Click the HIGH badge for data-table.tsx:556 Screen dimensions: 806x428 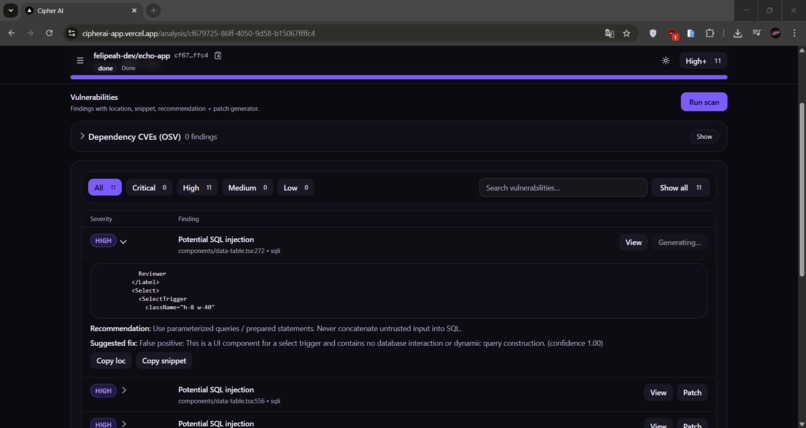pyautogui.click(x=103, y=390)
